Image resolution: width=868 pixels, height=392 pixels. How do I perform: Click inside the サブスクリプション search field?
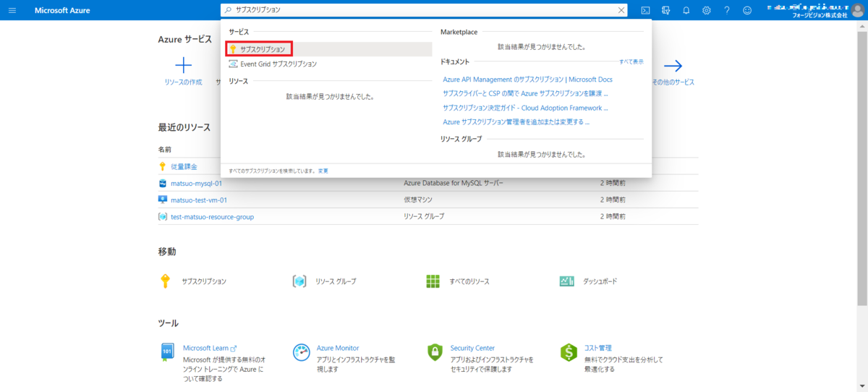coord(423,10)
